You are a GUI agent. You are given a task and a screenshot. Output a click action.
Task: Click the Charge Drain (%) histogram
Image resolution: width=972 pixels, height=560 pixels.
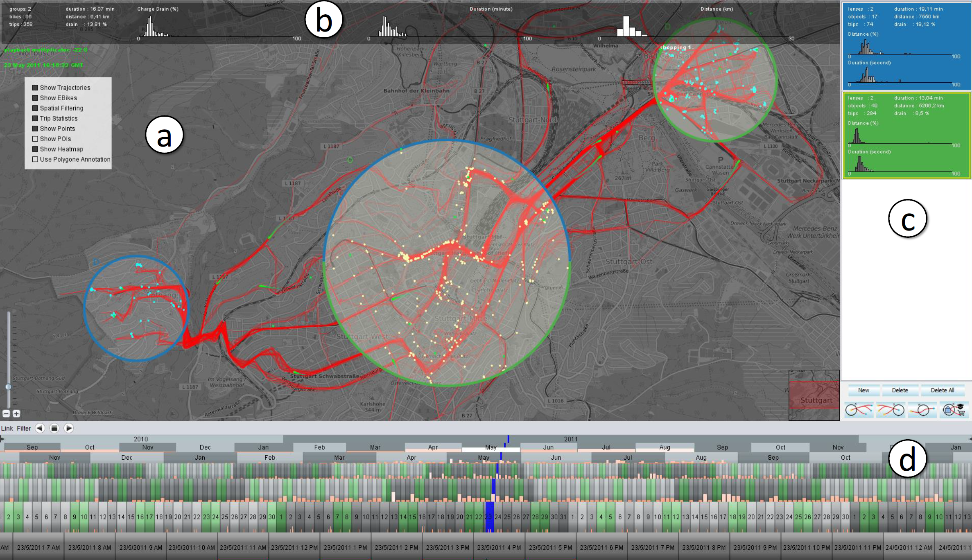[219, 27]
